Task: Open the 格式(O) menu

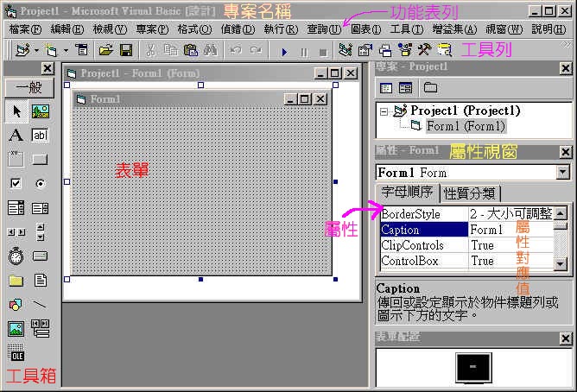Action: click(x=195, y=29)
